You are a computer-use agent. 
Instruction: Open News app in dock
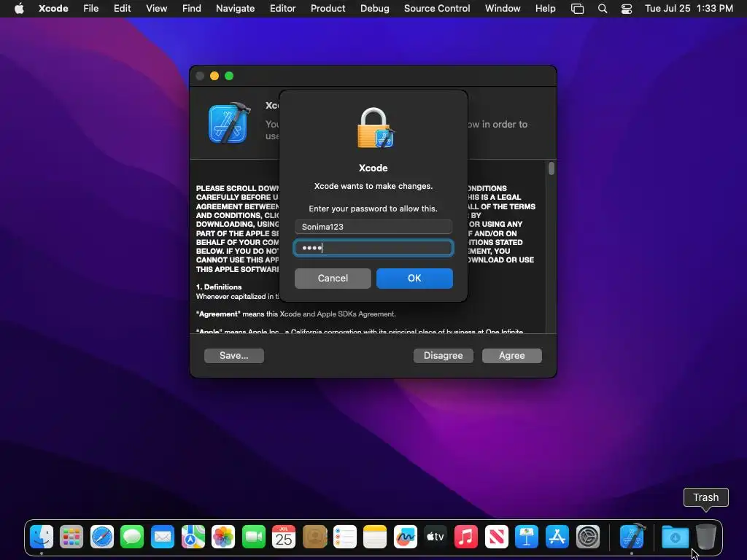click(496, 537)
